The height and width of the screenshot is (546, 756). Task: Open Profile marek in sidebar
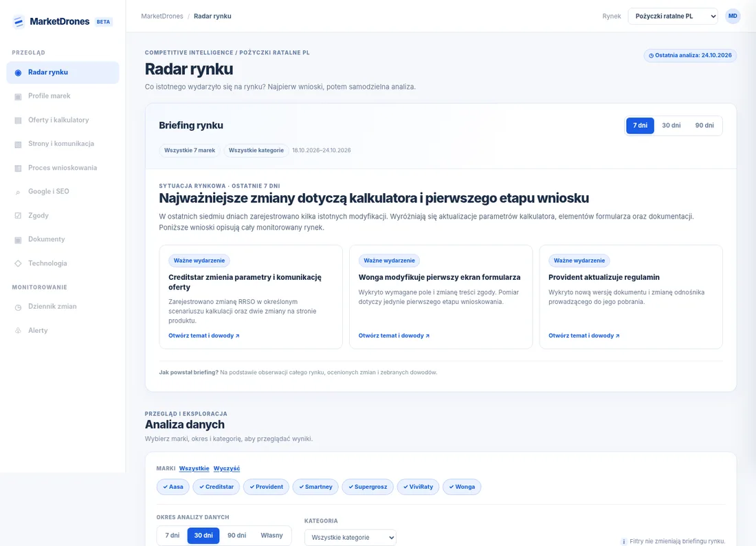click(63, 96)
